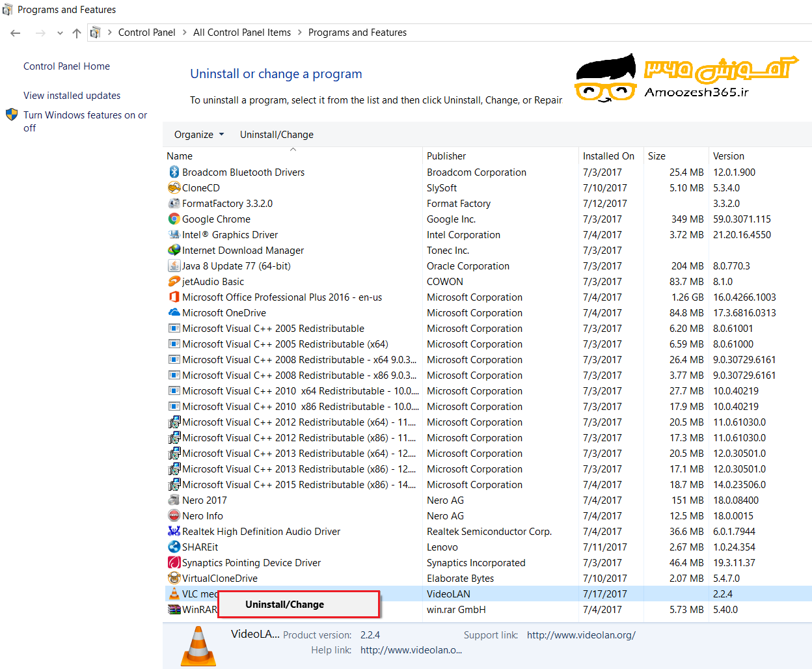812x669 pixels.
Task: Sort the list by Publisher column
Action: tap(446, 156)
